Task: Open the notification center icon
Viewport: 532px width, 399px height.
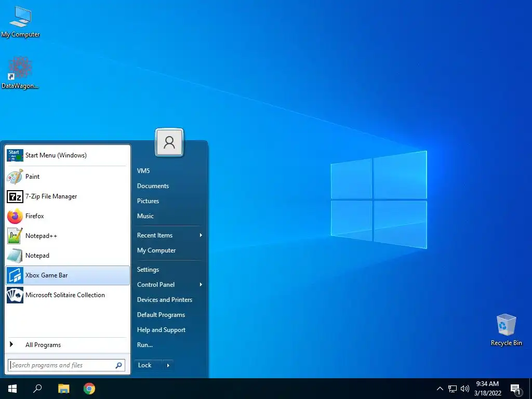Action: (516, 390)
